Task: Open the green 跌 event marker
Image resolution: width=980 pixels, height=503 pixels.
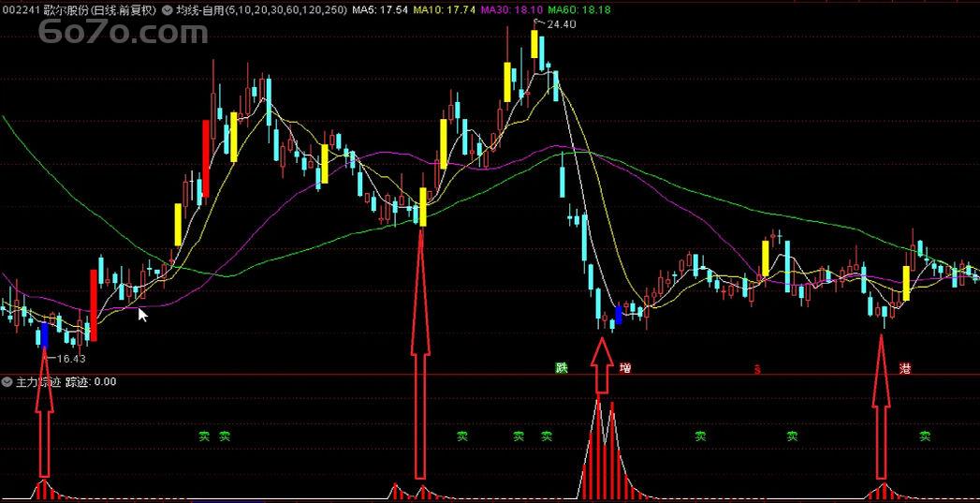Action: point(562,368)
